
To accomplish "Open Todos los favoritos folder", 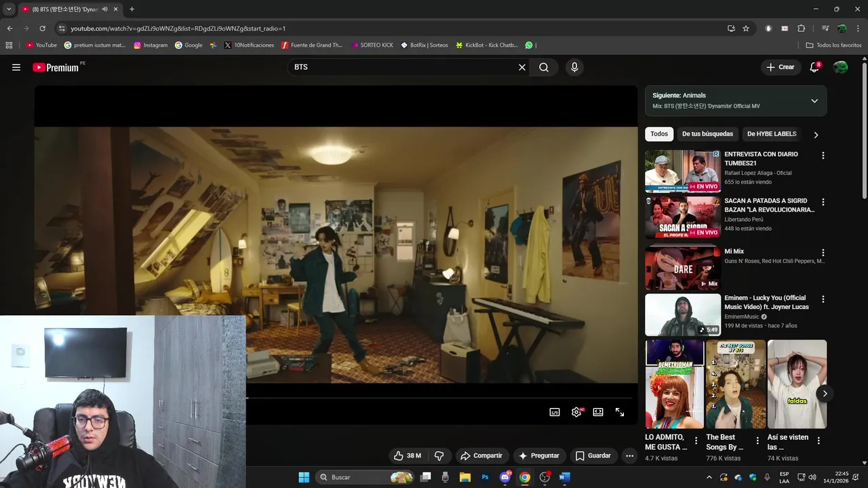I will (x=833, y=45).
